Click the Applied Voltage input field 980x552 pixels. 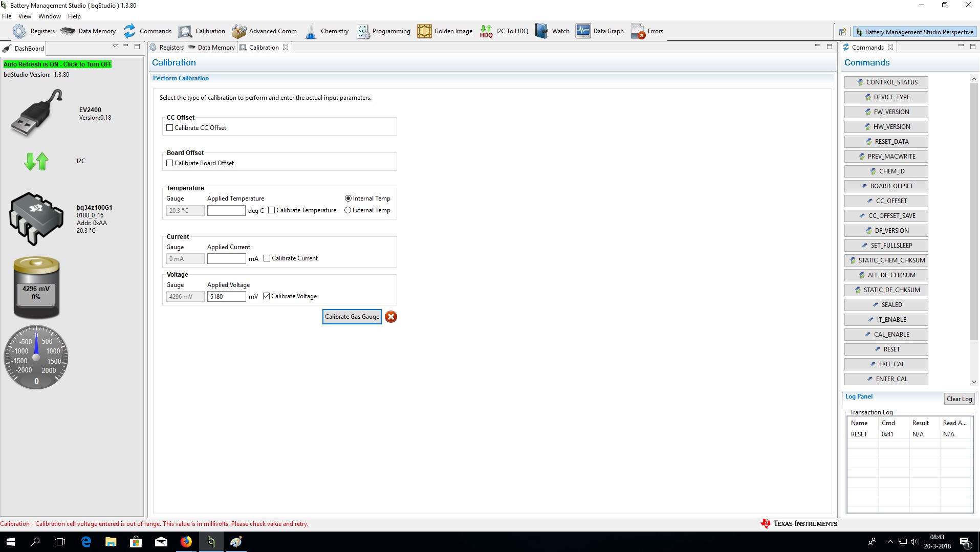tap(226, 296)
